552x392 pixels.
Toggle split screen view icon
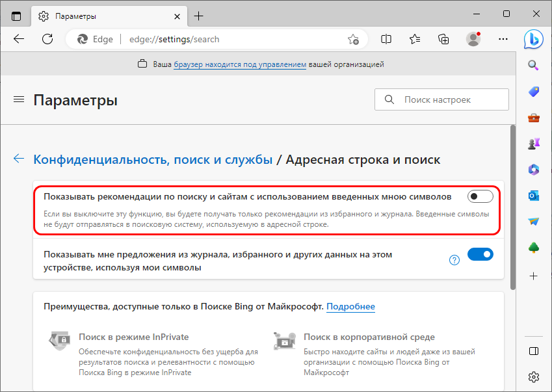pyautogui.click(x=386, y=39)
